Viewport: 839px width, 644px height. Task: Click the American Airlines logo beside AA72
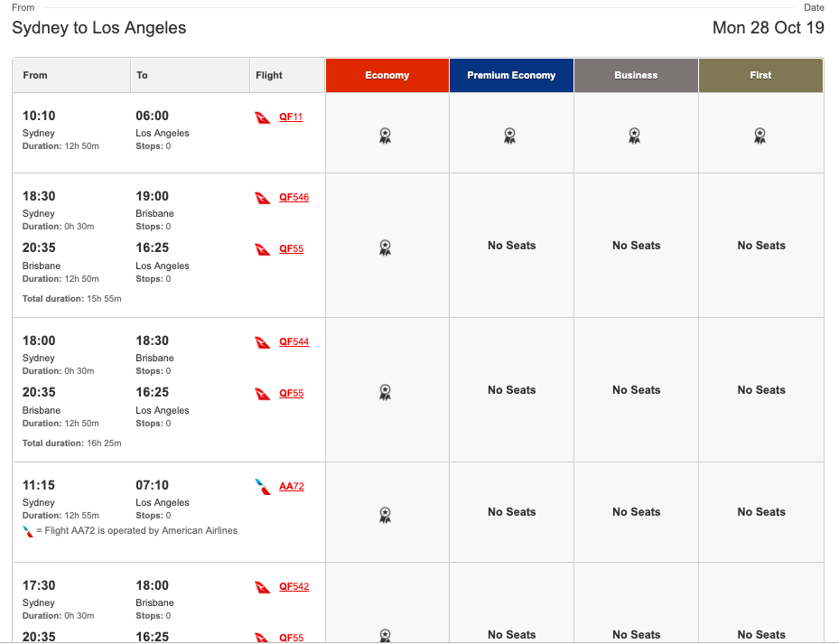(263, 487)
